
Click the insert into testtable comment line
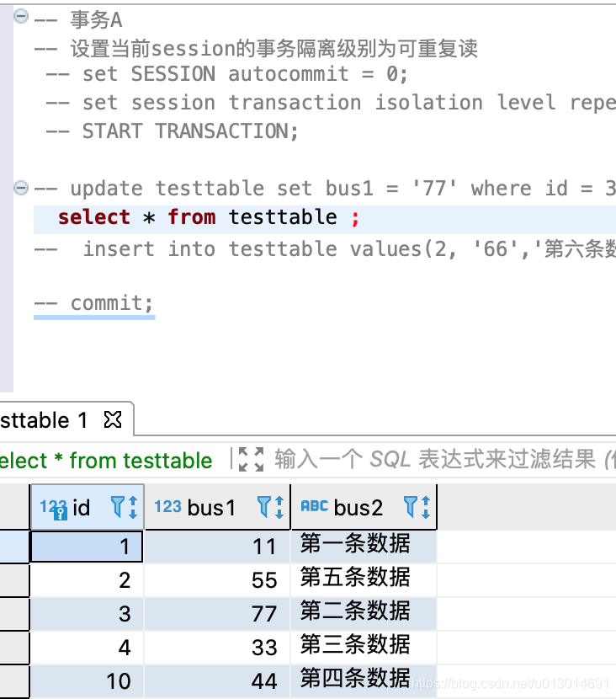pos(325,248)
